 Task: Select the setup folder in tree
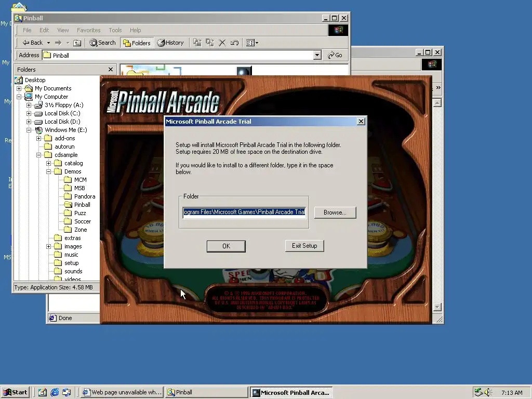pos(71,263)
